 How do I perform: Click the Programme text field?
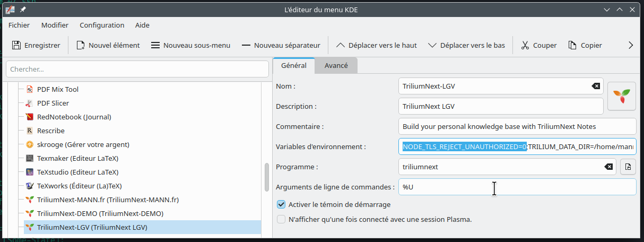pyautogui.click(x=507, y=167)
